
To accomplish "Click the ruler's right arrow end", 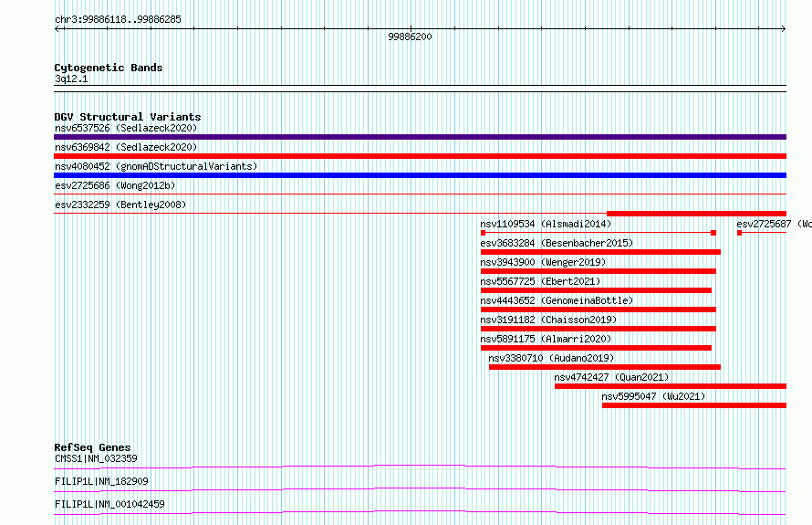I will (x=784, y=29).
